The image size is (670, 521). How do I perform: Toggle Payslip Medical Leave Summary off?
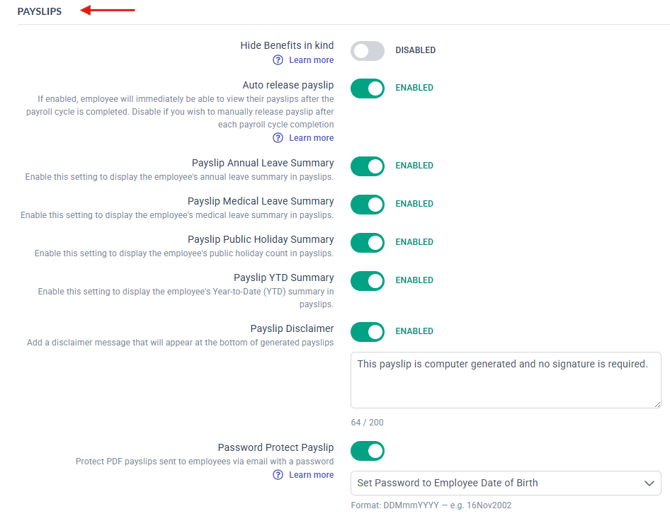(367, 204)
